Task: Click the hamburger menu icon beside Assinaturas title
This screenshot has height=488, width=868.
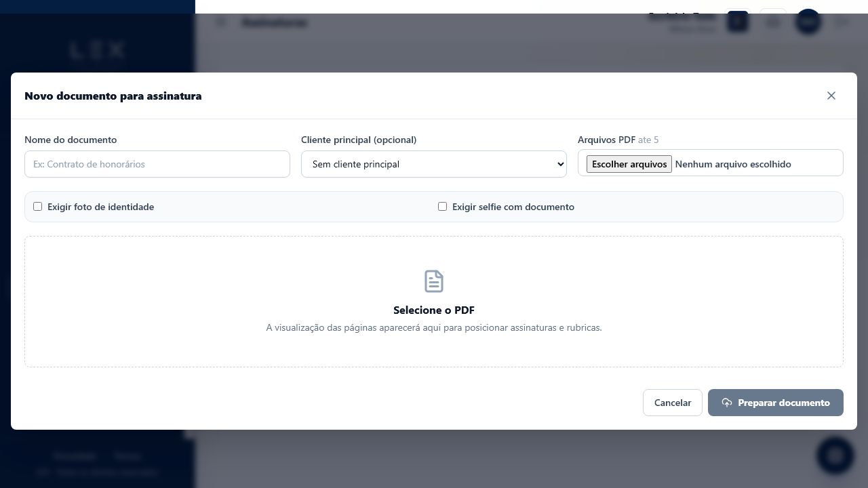Action: click(x=221, y=22)
